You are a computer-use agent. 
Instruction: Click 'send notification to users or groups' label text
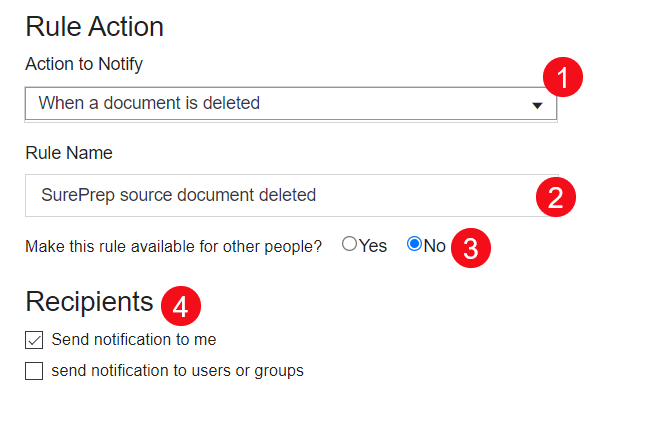pyautogui.click(x=178, y=371)
